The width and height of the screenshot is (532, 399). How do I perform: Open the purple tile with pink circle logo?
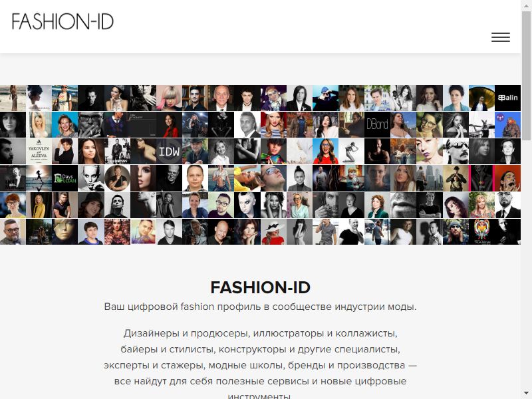(x=507, y=125)
